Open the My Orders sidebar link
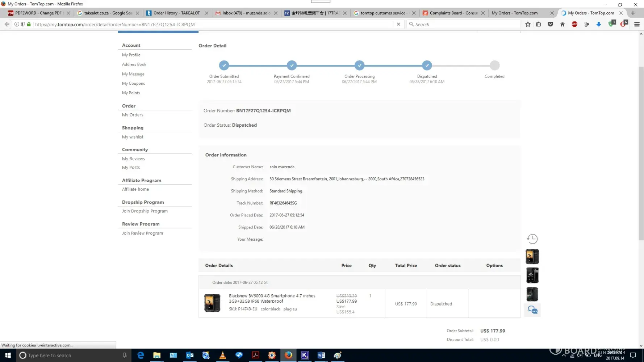Screen dimensions: 644x362 133,115
